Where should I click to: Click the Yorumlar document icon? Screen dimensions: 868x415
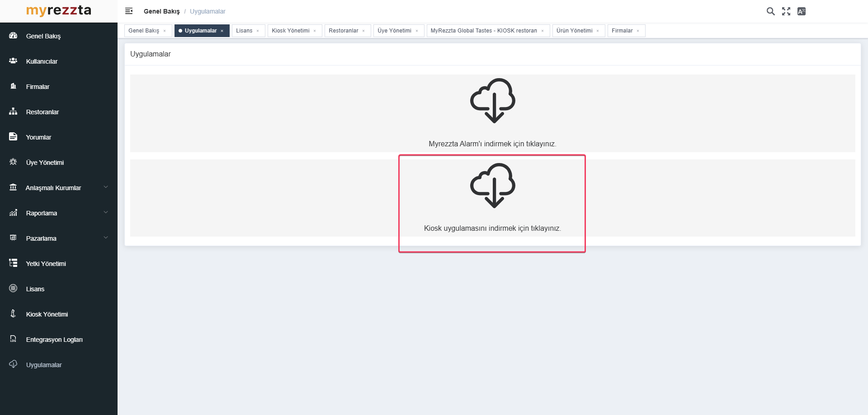(x=13, y=137)
